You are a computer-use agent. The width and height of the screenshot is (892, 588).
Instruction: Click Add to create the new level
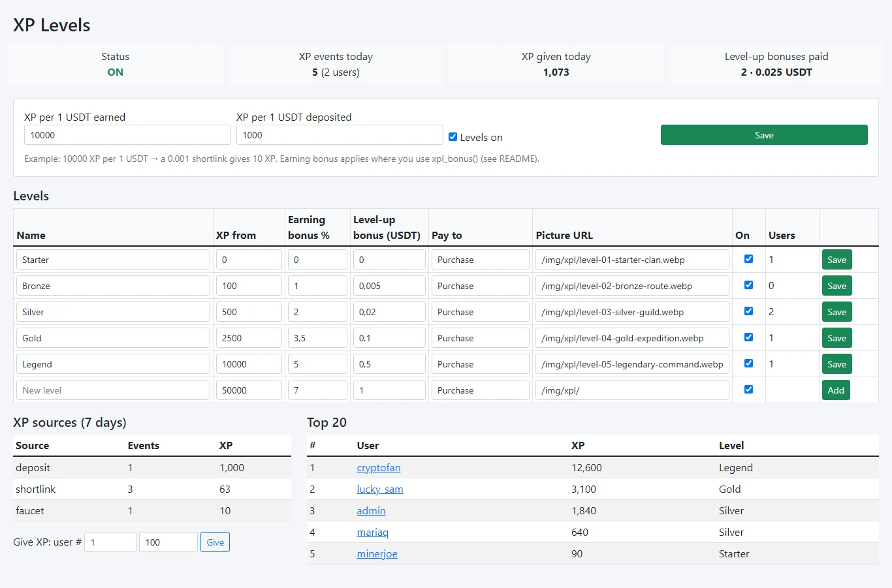pos(836,390)
